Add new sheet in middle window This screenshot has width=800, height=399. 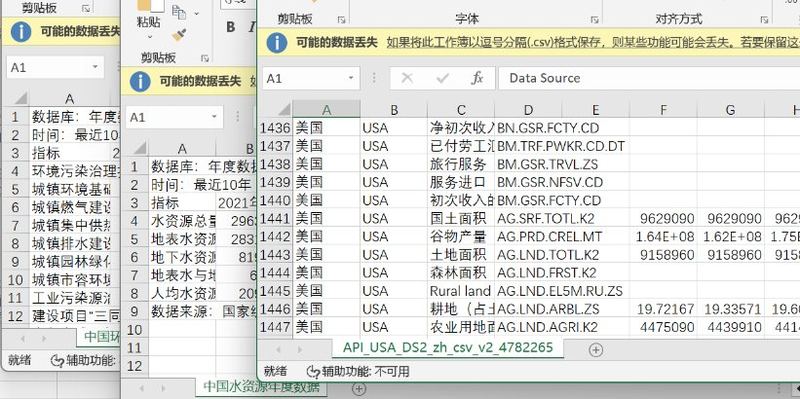click(359, 389)
